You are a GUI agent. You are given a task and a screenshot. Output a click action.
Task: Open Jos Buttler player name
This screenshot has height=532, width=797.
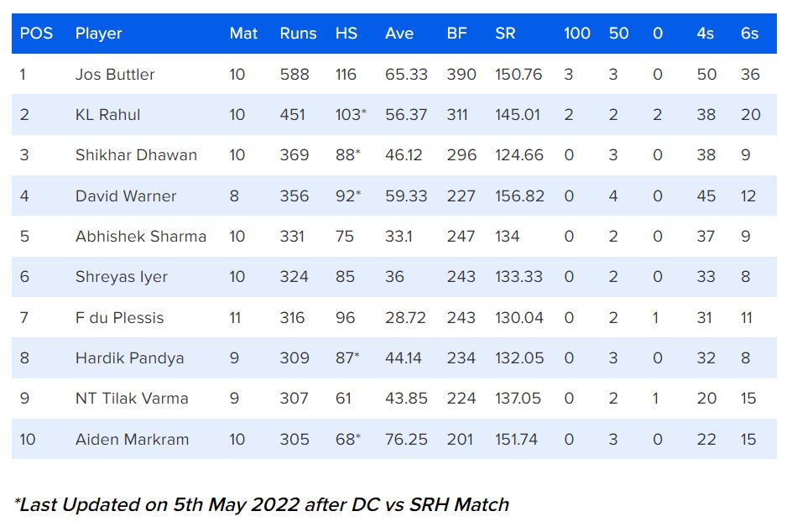coord(115,75)
